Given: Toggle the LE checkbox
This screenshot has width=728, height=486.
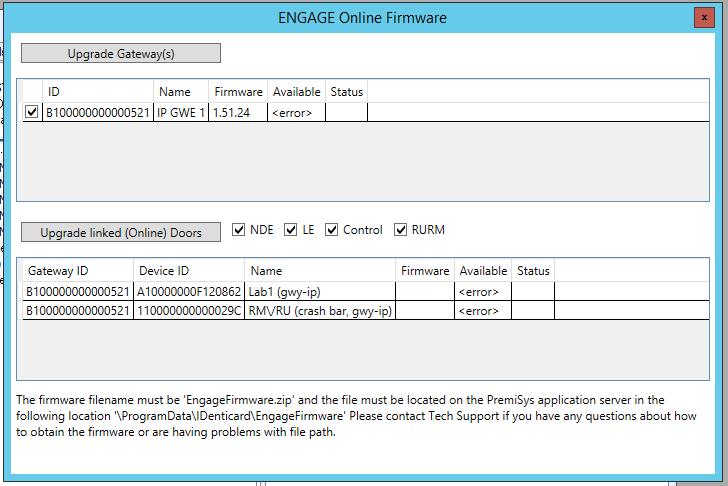Looking at the screenshot, I should click(x=290, y=229).
